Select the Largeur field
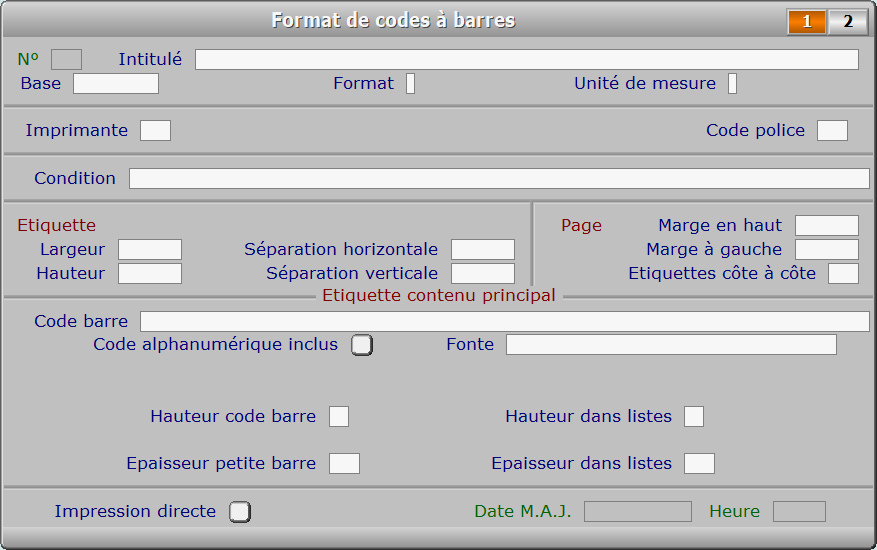 150,250
